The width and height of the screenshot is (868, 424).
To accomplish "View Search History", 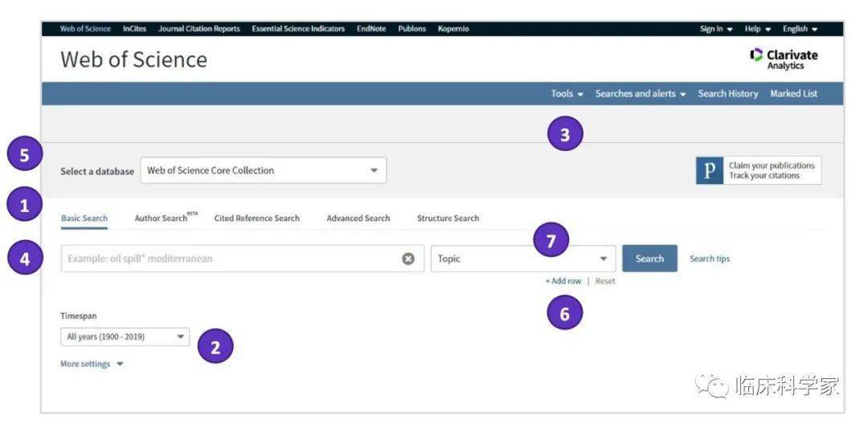I will [727, 94].
